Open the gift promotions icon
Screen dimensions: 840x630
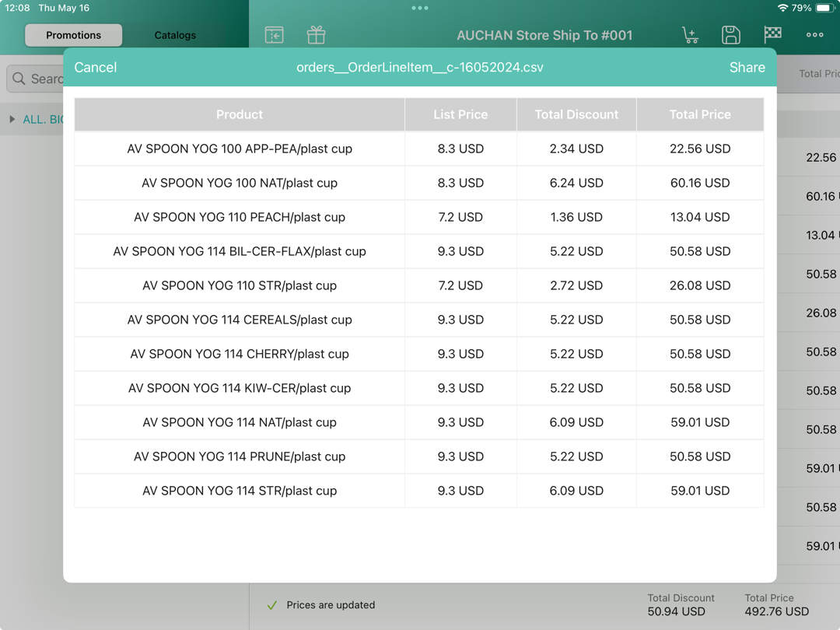pyautogui.click(x=316, y=35)
